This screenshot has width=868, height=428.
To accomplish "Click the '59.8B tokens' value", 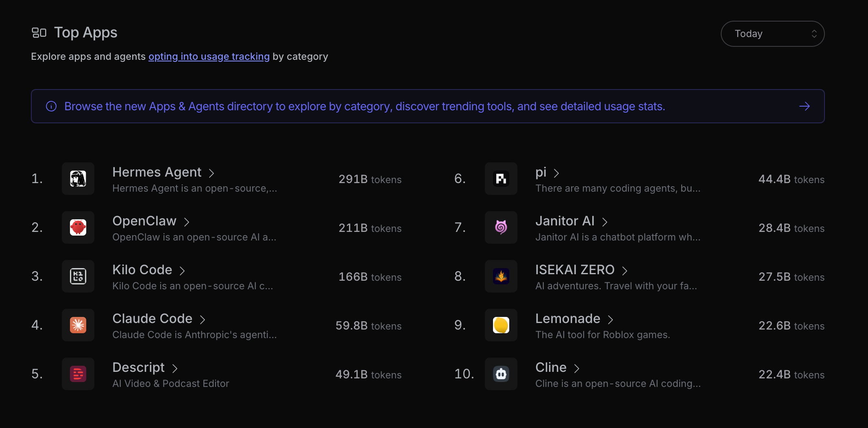I will [369, 326].
